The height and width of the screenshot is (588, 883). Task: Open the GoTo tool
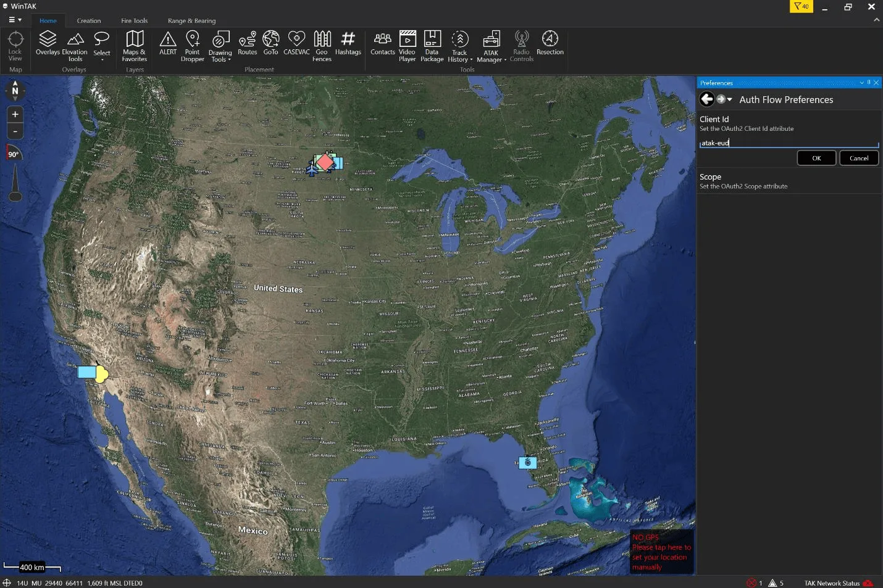pyautogui.click(x=270, y=44)
